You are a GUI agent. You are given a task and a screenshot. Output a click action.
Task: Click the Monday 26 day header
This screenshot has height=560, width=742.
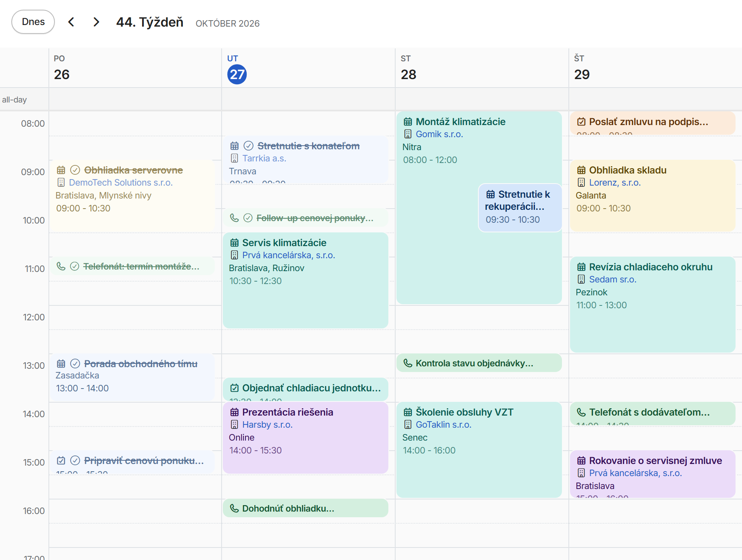[x=135, y=68]
